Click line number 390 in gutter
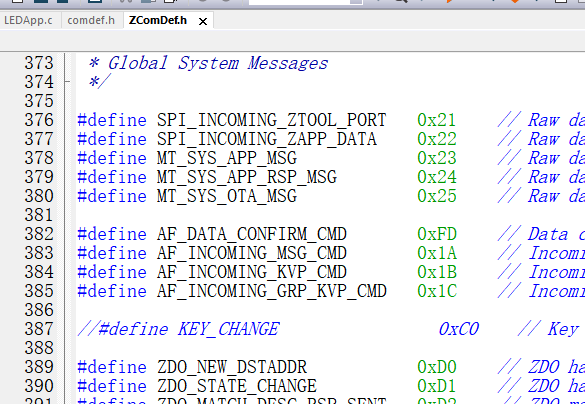This screenshot has width=585, height=404. 39,386
